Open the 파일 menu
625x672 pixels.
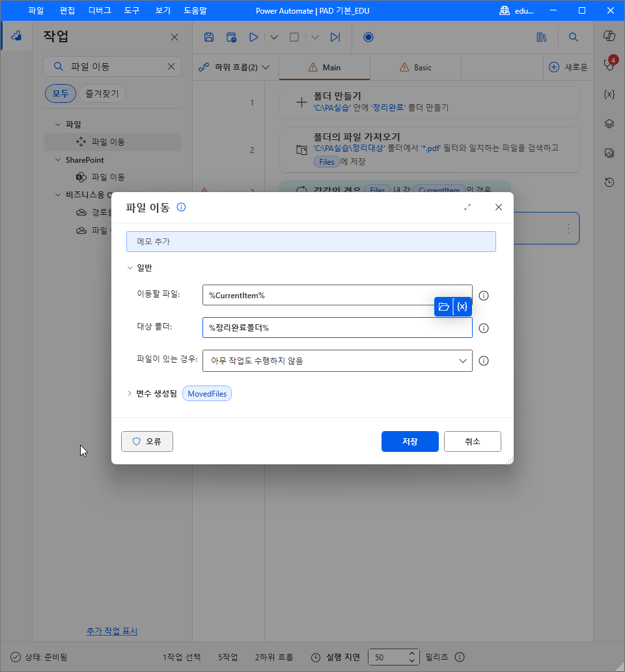point(36,10)
